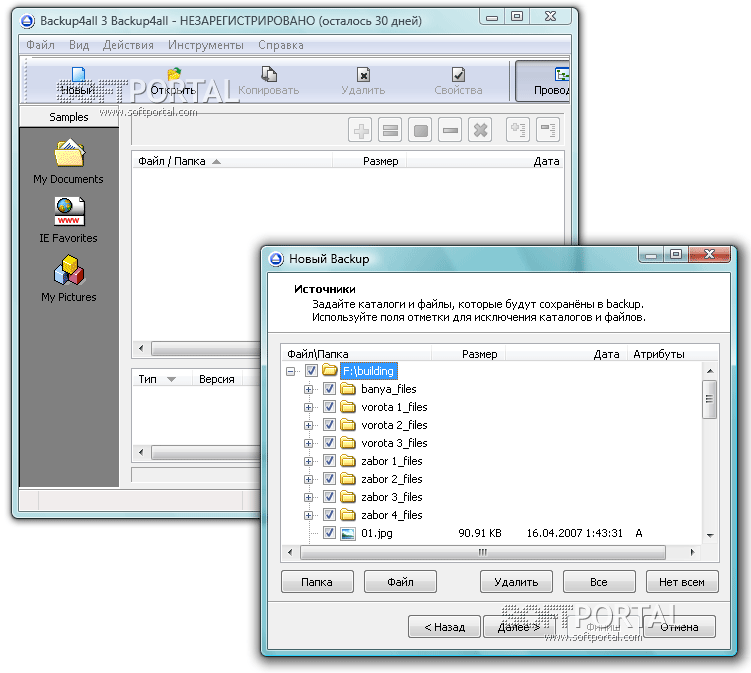Click the Open (Открыть) toolbar icon

point(174,74)
